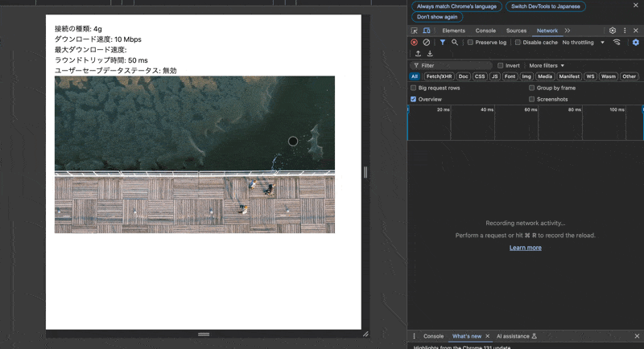Click the circular cursor marker on image

293,141
